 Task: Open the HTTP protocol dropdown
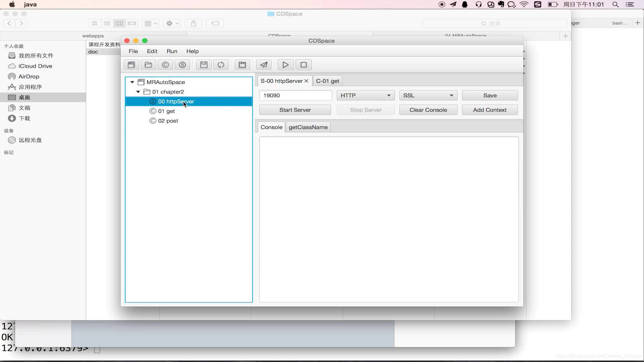tap(365, 95)
